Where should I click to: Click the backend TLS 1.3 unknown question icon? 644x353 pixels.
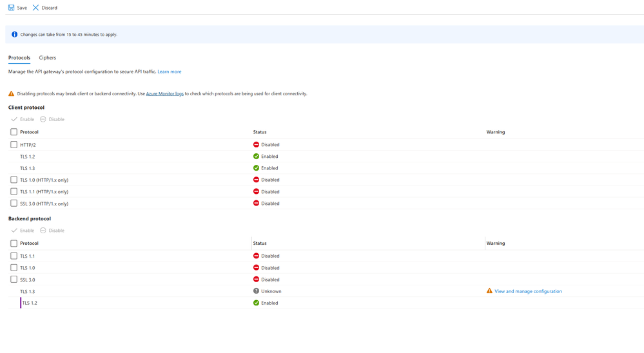pos(256,291)
